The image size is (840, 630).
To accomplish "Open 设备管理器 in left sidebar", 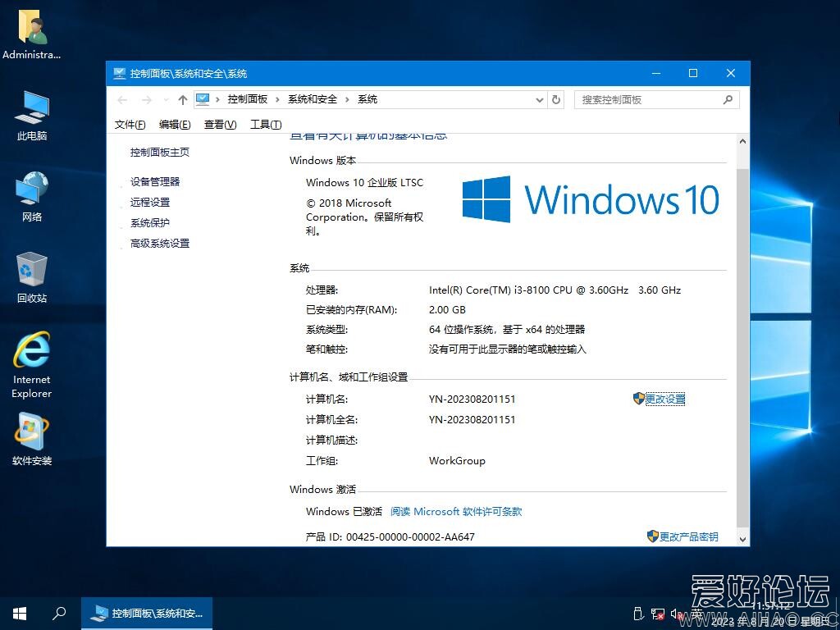I will click(x=154, y=182).
